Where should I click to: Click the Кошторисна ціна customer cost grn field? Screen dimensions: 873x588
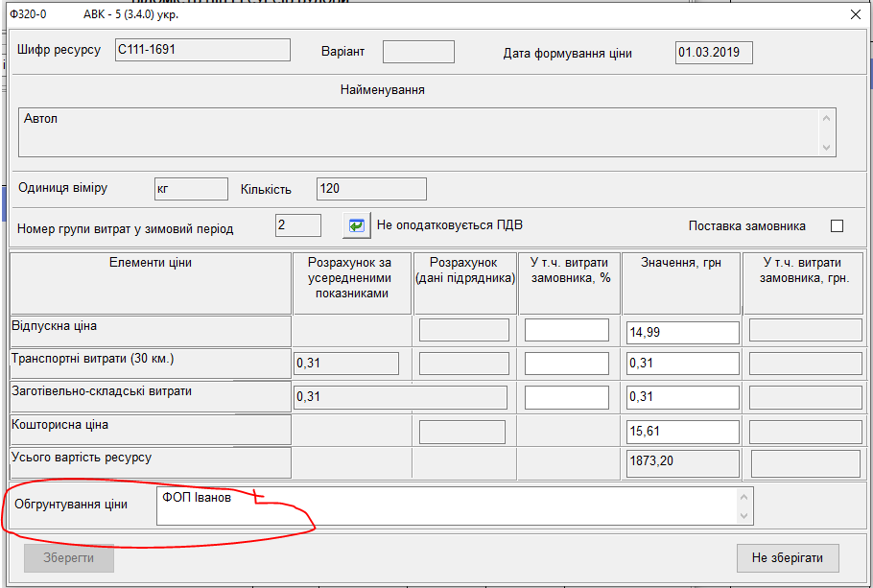click(806, 432)
